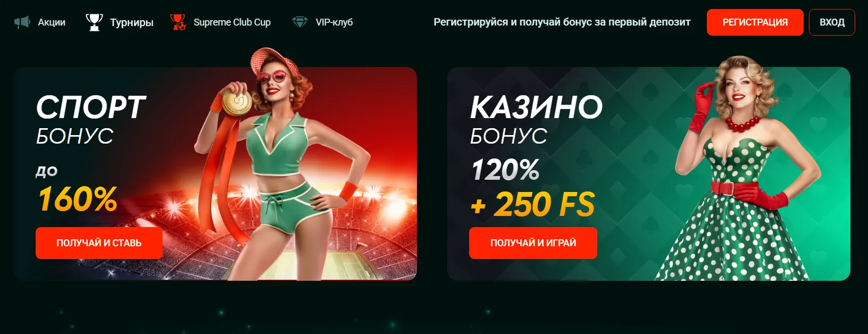The width and height of the screenshot is (868, 334).
Task: Click the trophy icon next to Турниры
Action: click(x=94, y=22)
